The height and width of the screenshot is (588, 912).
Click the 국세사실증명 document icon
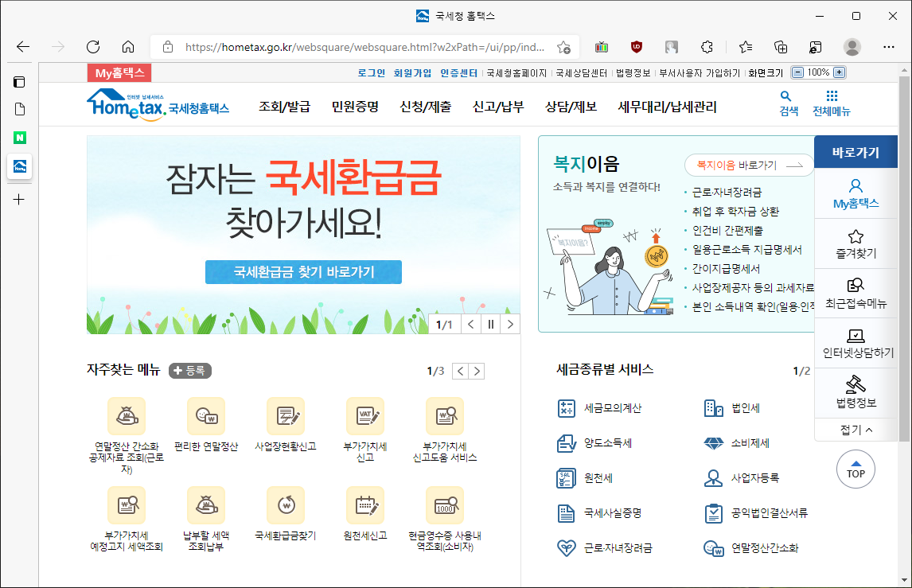566,513
